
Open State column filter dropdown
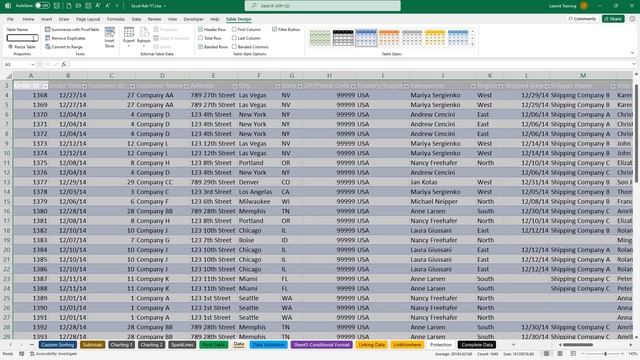(300, 86)
